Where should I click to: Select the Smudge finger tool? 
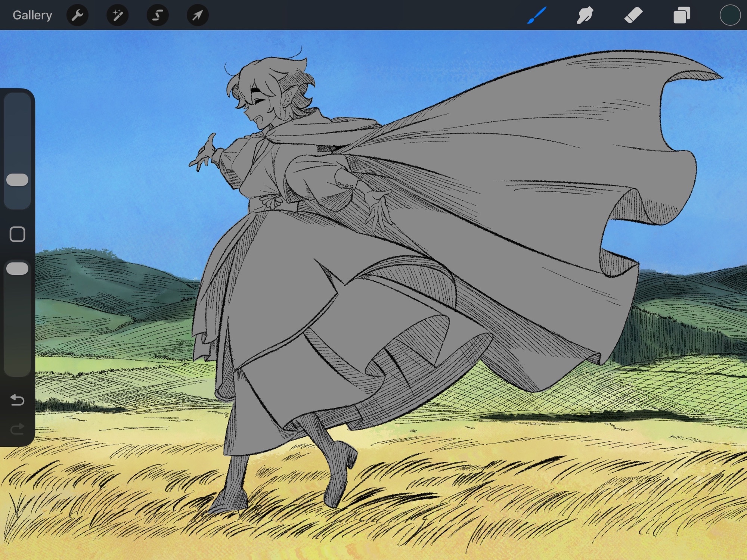point(585,15)
